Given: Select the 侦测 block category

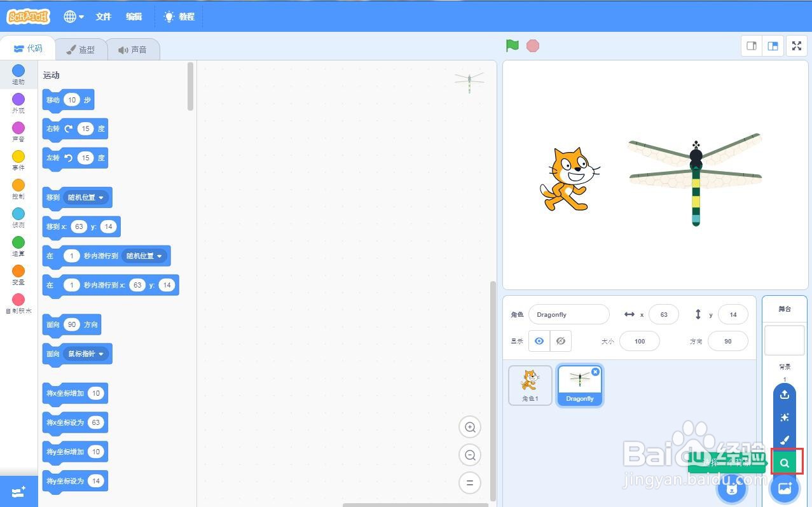Looking at the screenshot, I should (18, 218).
